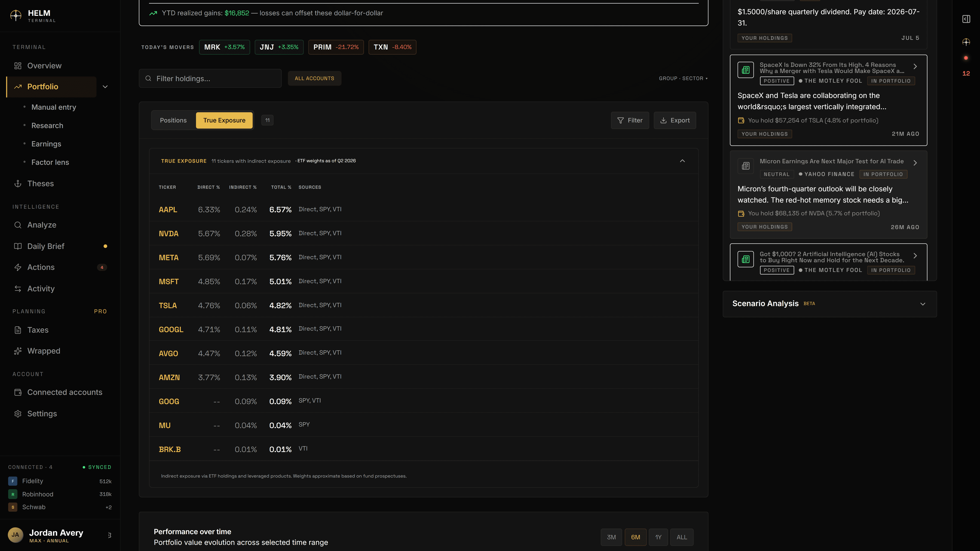Click the Micron article newspaper icon

pyautogui.click(x=746, y=166)
